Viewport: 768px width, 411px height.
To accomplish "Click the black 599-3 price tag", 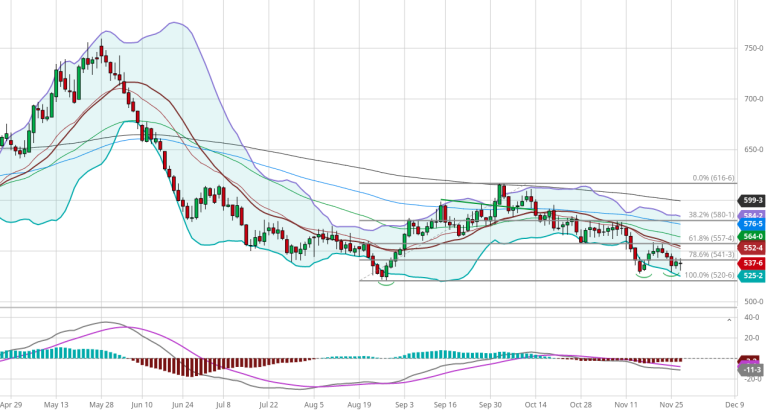I will pos(752,200).
